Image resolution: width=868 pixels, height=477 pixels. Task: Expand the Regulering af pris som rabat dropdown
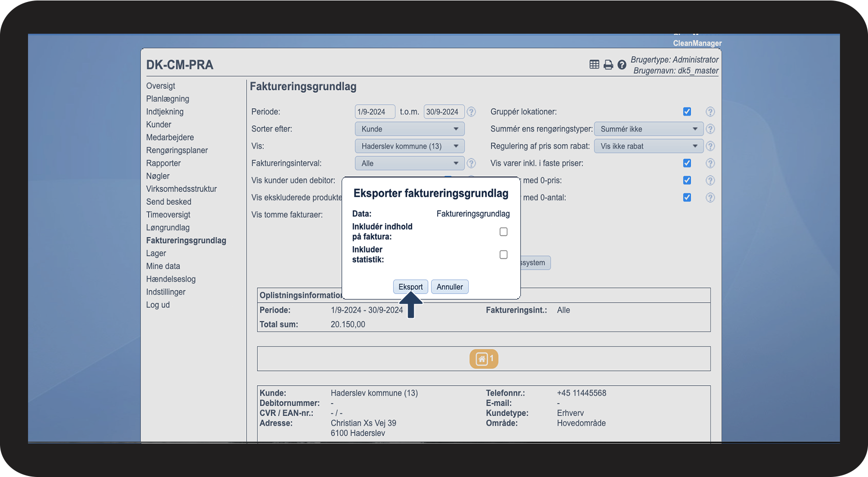(648, 146)
